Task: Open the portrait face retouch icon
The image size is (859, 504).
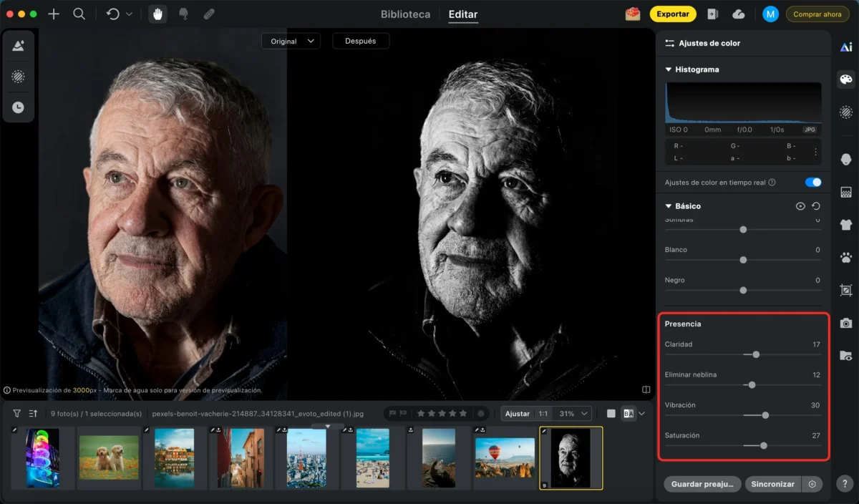Action: pos(846,160)
